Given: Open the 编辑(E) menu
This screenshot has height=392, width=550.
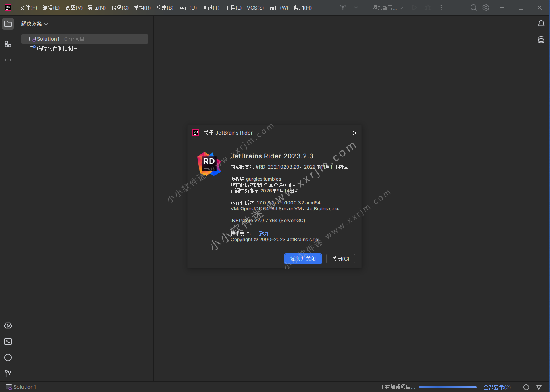Looking at the screenshot, I should 51,8.
